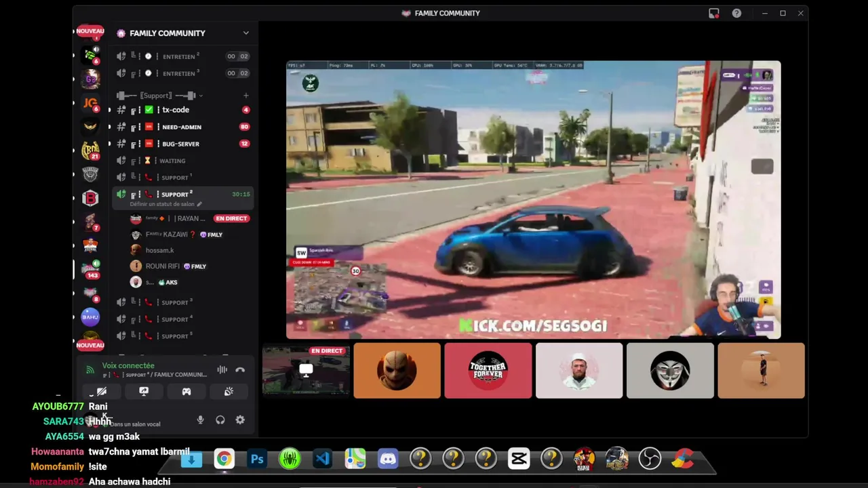
Task: Join the SUPPORT 5 voice channel
Action: point(183,336)
